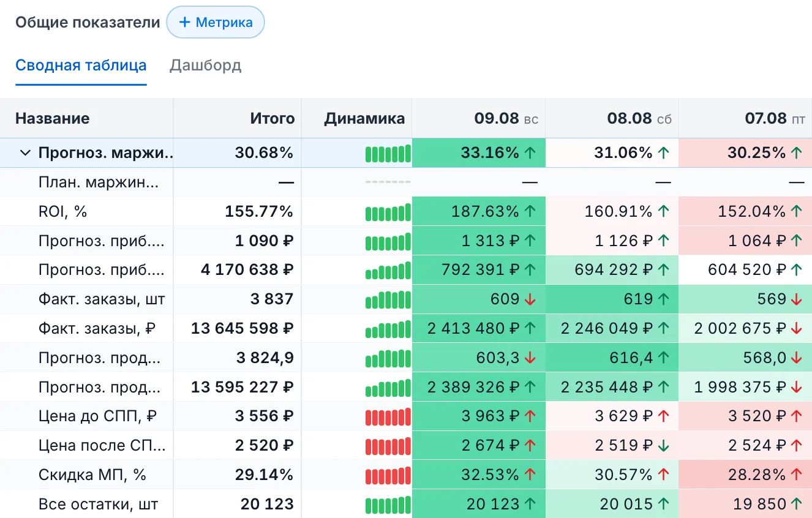Select the 2 389 326 ₽ cell
This screenshot has height=518, width=812.
point(479,388)
